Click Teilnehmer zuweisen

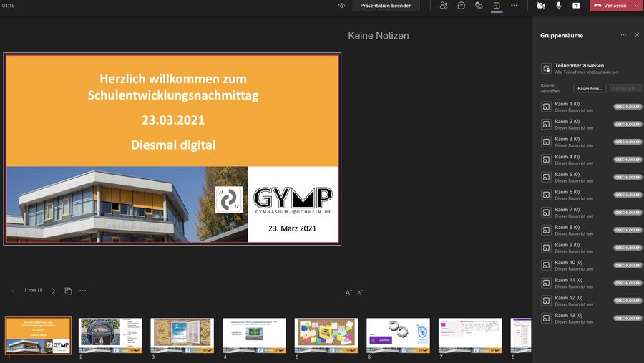[579, 65]
